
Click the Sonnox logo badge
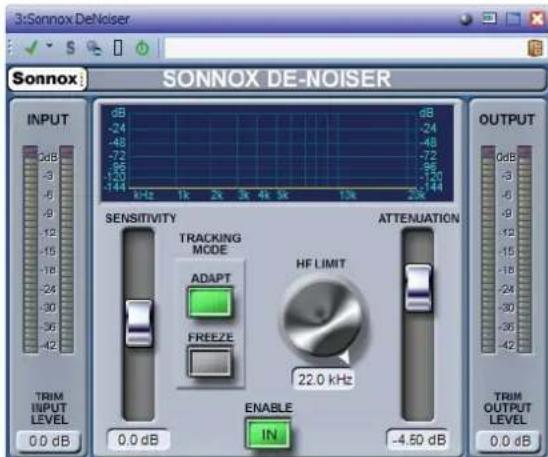click(47, 79)
